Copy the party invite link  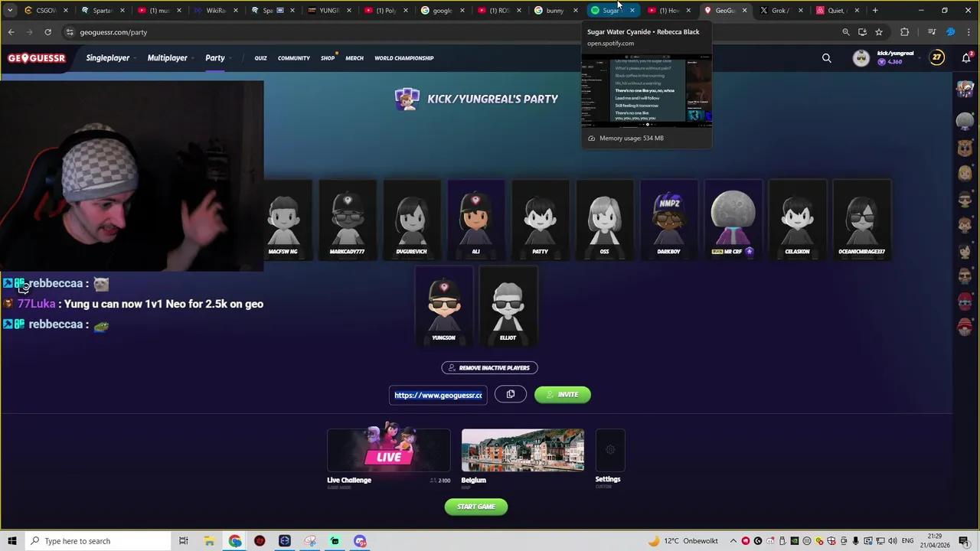tap(511, 394)
